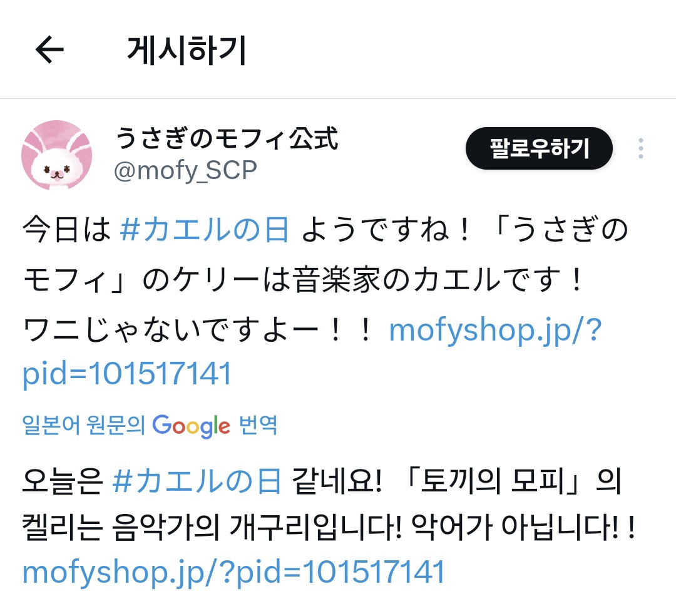This screenshot has height=616, width=676.
Task: Open hashtag #カエルの日 in the Japanese post
Action: pos(205,230)
